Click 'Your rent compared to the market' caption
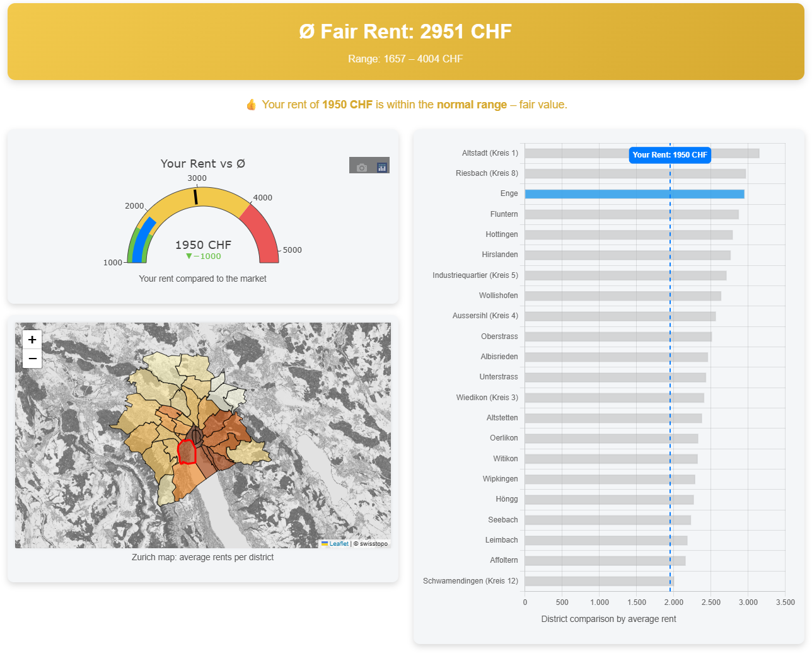 pyautogui.click(x=202, y=279)
